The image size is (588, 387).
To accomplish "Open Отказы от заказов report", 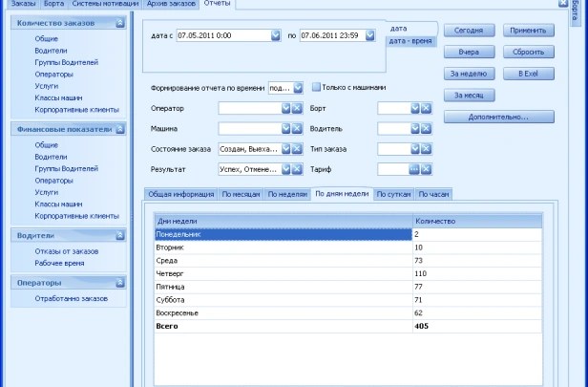I will (66, 251).
